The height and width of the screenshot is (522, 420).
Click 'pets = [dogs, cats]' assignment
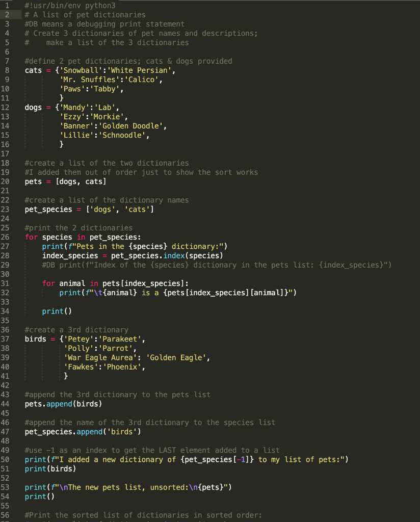point(66,182)
